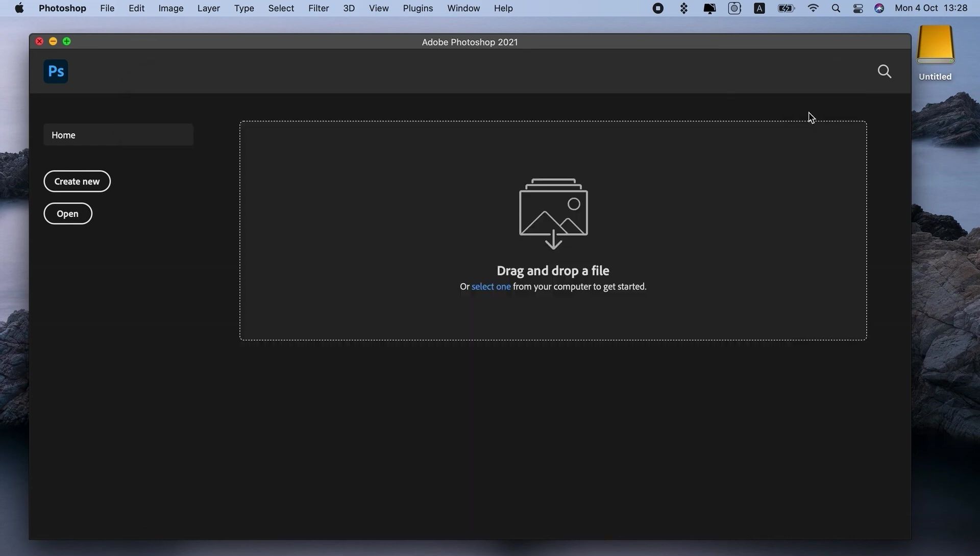
Task: Open the File menu
Action: pos(107,8)
